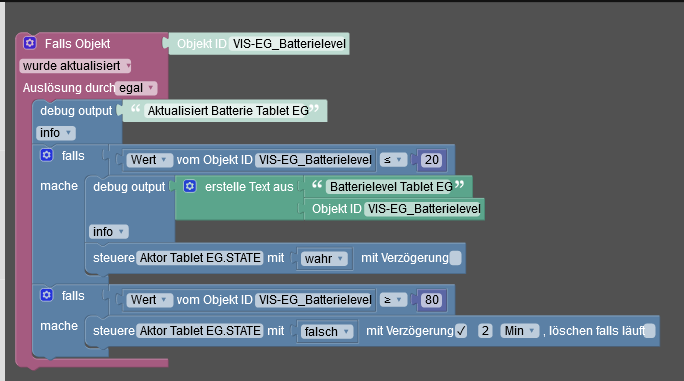Image resolution: width=684 pixels, height=381 pixels.
Task: Select Aktor Tablet EG.STATE in wahr row
Action: coord(200,258)
